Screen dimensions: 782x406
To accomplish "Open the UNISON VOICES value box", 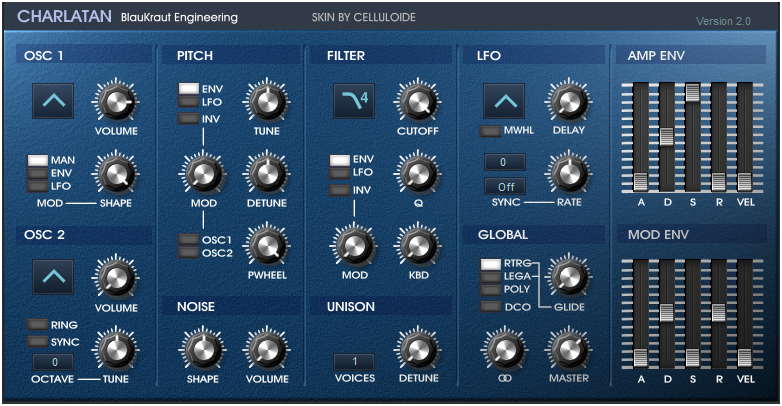I will [355, 361].
